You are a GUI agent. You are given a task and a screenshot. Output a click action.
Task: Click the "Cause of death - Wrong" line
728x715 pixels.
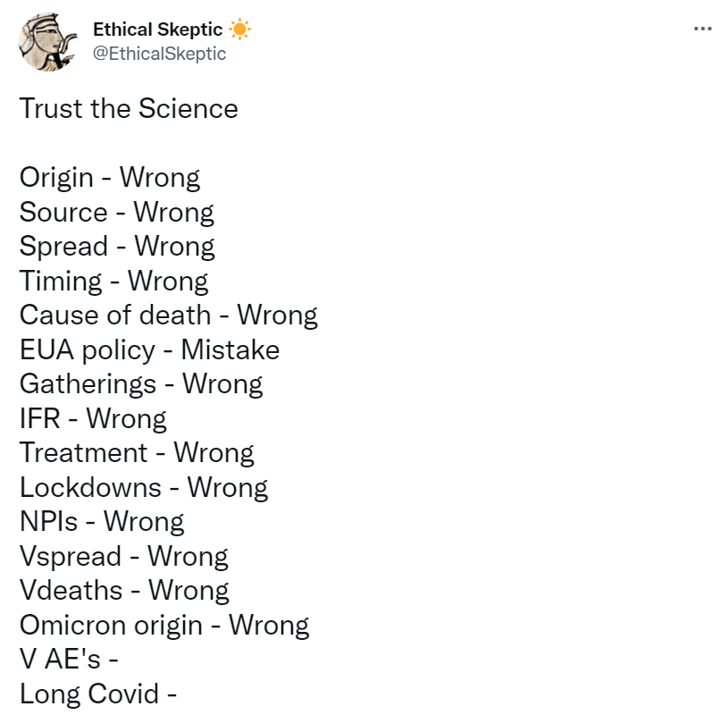coord(168,315)
